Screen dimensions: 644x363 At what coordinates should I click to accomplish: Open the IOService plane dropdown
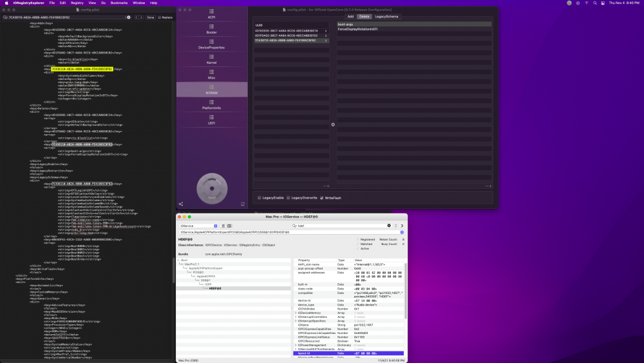tap(198, 226)
